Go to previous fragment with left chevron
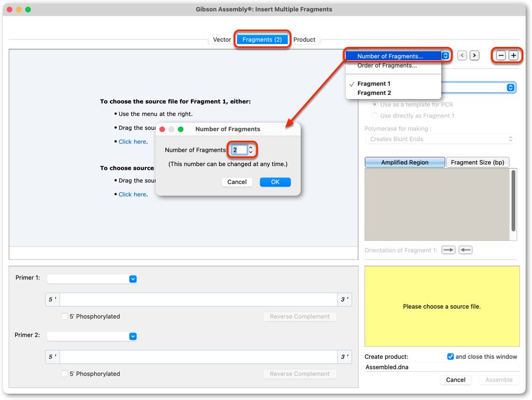The width and height of the screenshot is (532, 400). (x=462, y=56)
